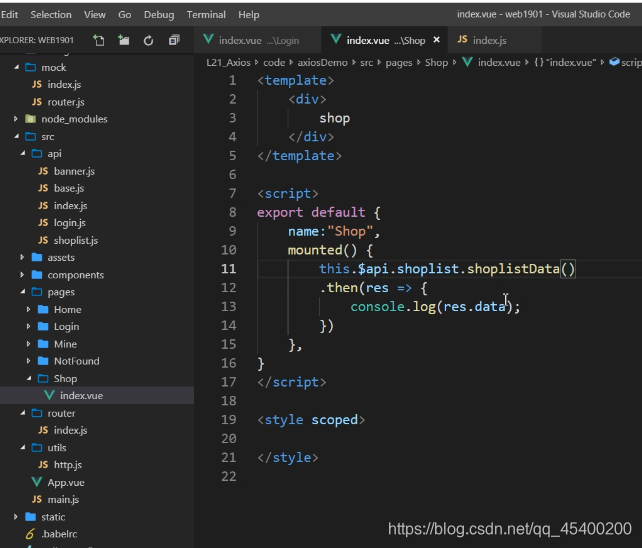Collapse the router folder arrow
The image size is (642, 548).
(x=23, y=413)
